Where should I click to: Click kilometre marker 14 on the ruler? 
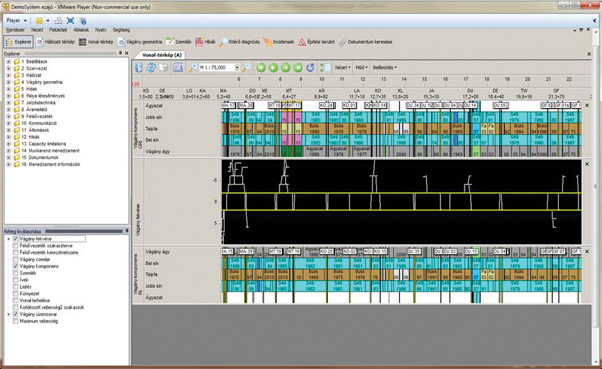pos(404,79)
